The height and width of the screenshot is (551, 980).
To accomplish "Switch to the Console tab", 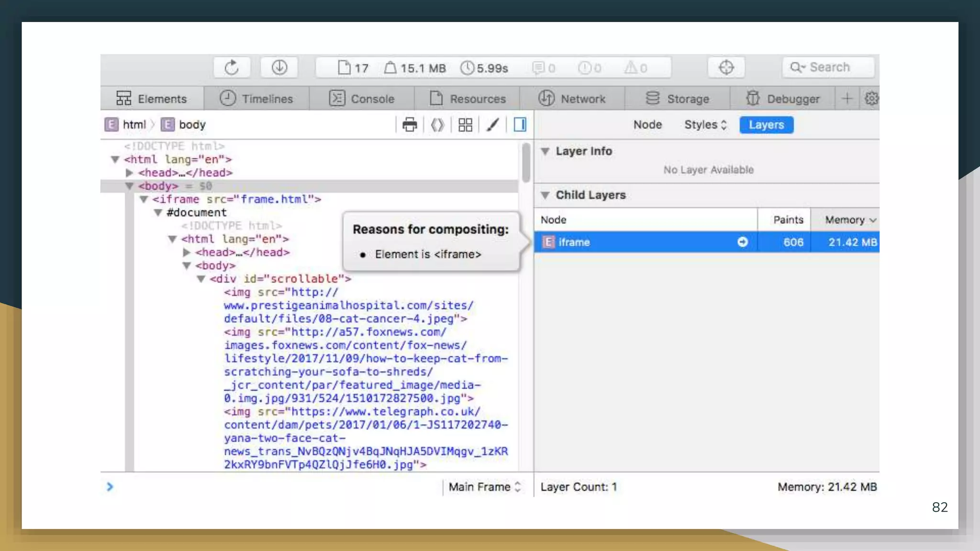I will click(x=362, y=99).
